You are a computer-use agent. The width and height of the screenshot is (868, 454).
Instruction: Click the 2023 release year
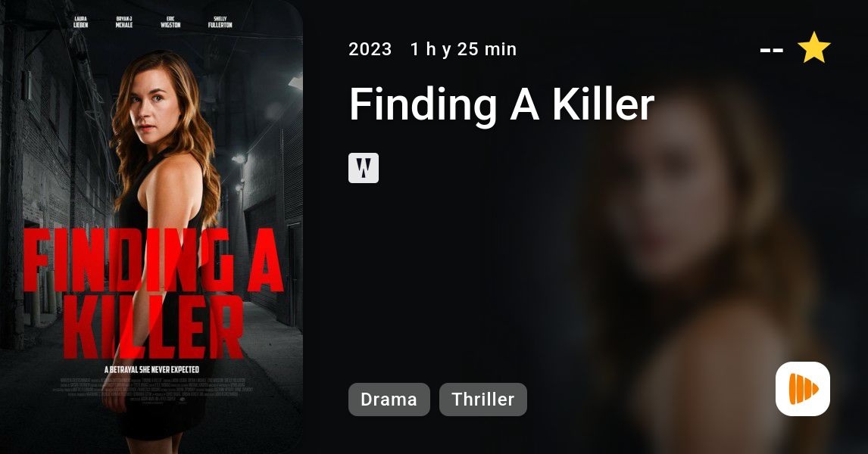pyautogui.click(x=370, y=49)
